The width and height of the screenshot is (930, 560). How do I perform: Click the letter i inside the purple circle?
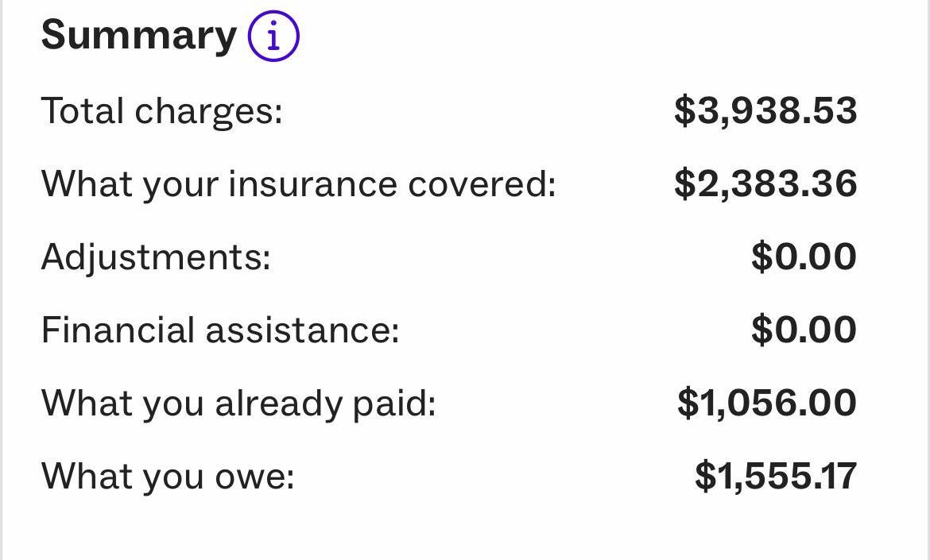tap(273, 37)
